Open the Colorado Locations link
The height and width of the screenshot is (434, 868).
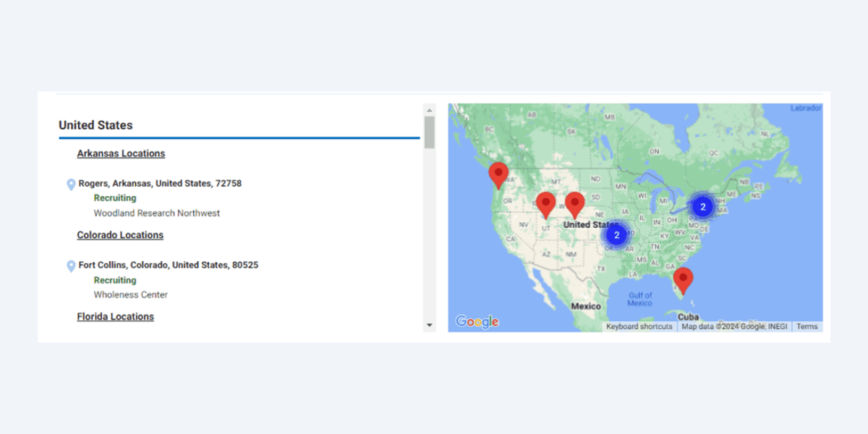pyautogui.click(x=120, y=235)
